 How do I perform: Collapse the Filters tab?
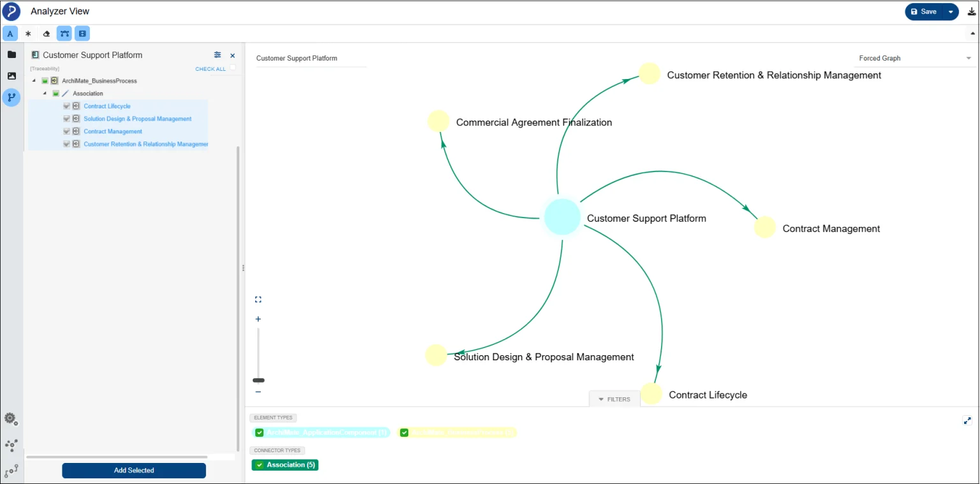[614, 399]
